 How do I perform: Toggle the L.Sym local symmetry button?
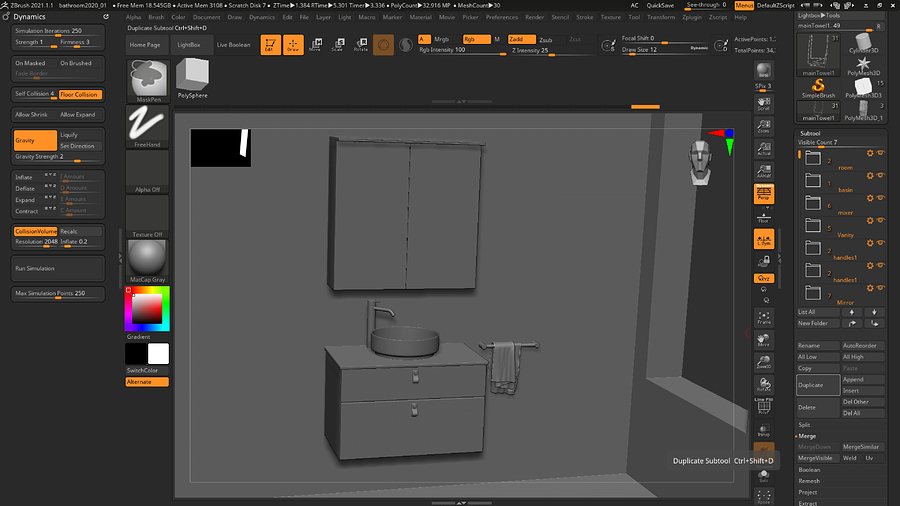point(764,239)
